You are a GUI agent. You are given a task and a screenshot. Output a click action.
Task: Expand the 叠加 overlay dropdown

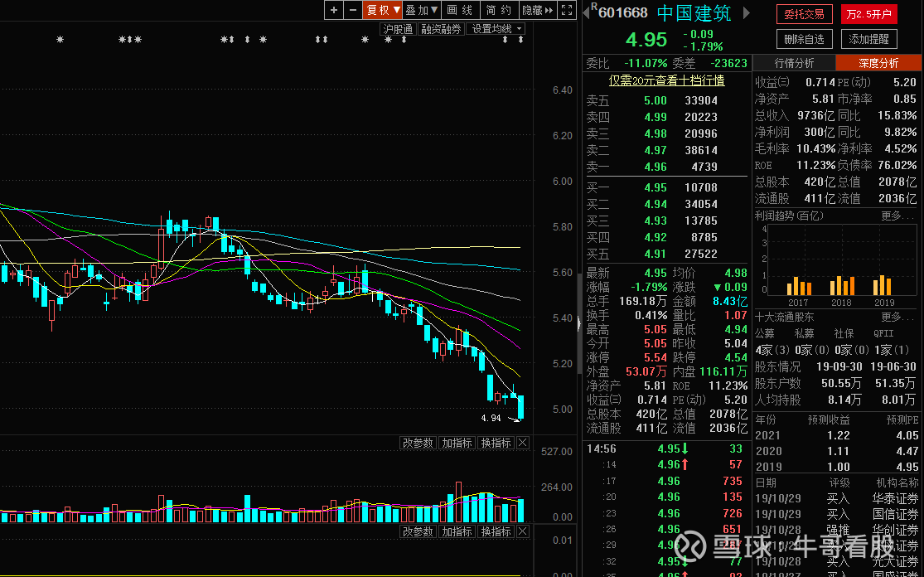pos(421,10)
